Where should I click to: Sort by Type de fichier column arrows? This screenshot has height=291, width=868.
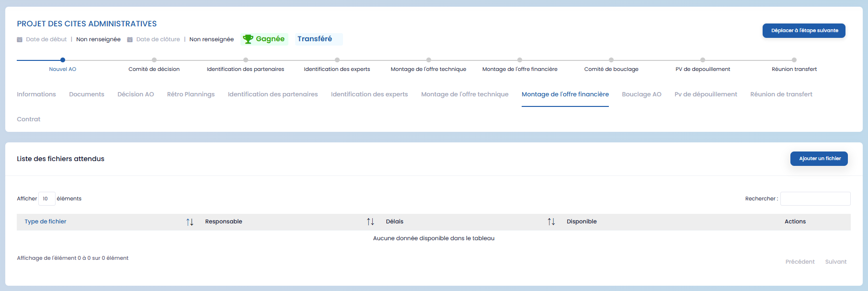click(190, 222)
